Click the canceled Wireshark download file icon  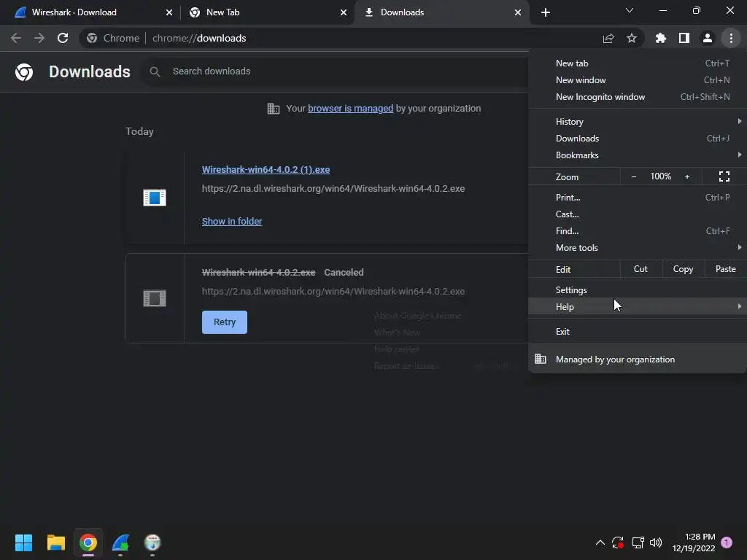155,298
